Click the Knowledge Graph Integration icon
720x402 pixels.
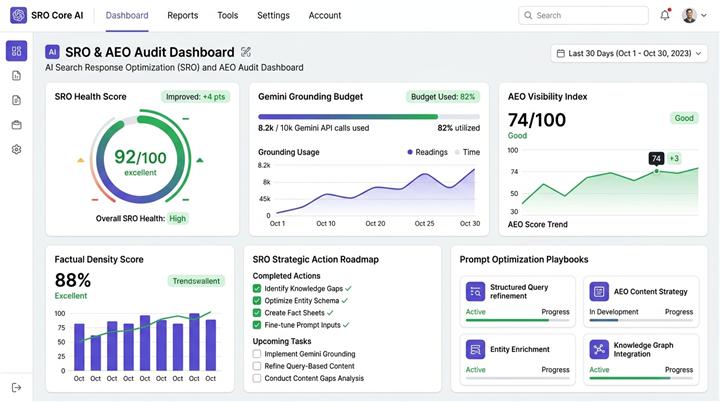(x=599, y=349)
